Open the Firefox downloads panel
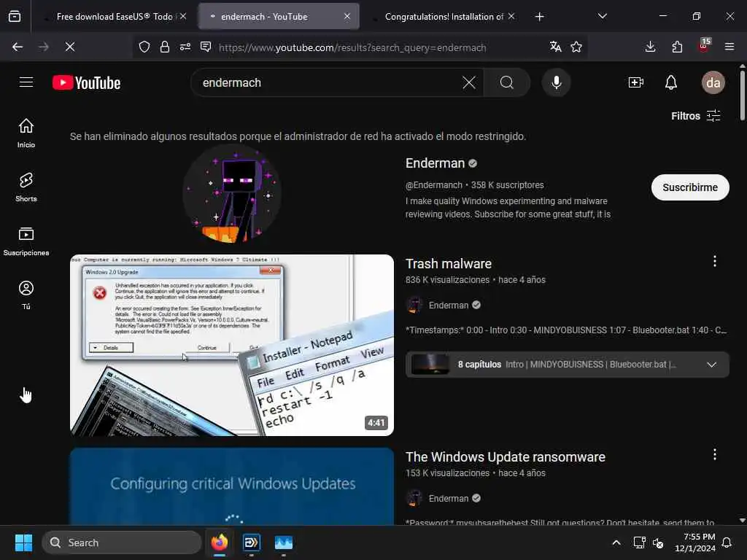This screenshot has height=560, width=747. pyautogui.click(x=650, y=47)
